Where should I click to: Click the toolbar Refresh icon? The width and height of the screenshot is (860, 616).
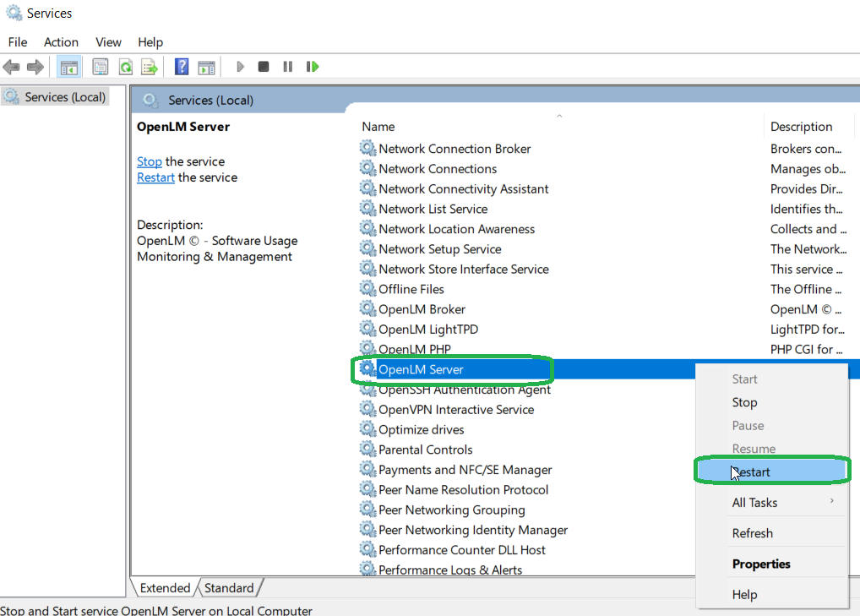coord(125,67)
